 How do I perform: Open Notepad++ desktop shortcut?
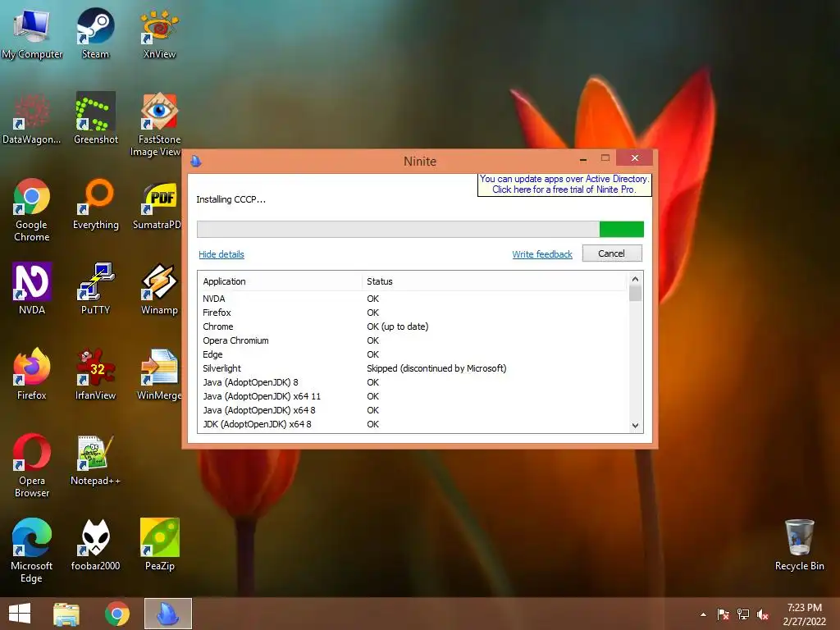(x=95, y=461)
